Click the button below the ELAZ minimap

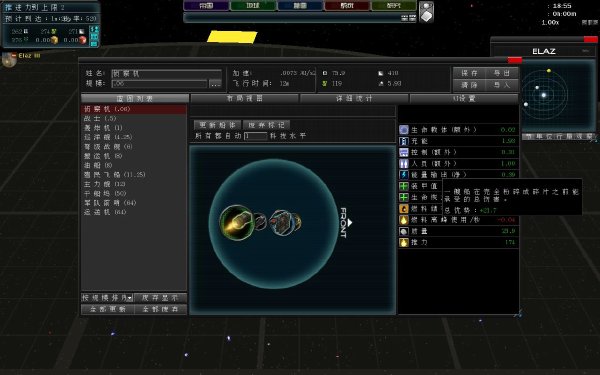(559, 137)
